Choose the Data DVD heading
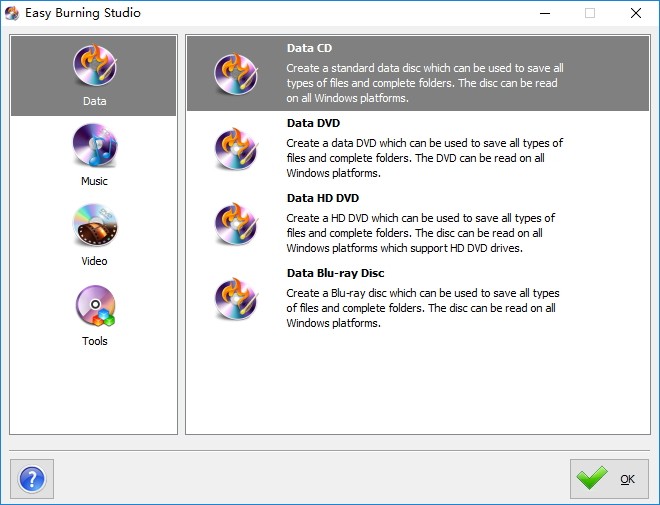 313,123
